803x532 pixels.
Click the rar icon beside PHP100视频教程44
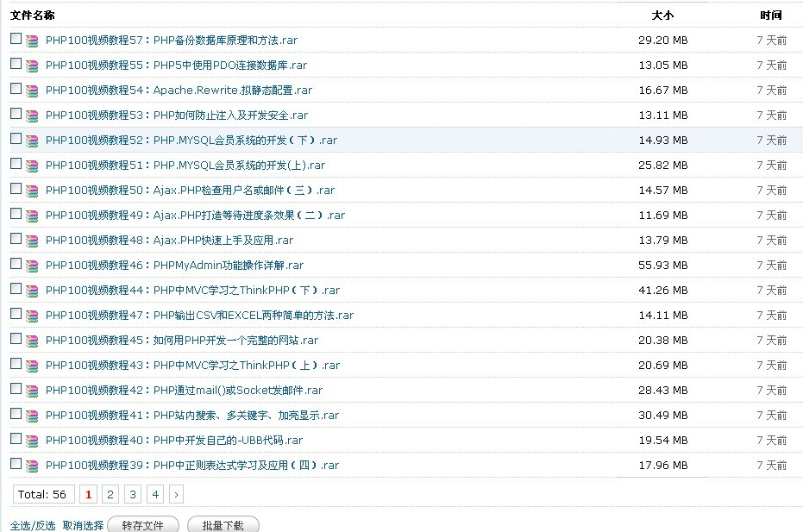(32, 291)
